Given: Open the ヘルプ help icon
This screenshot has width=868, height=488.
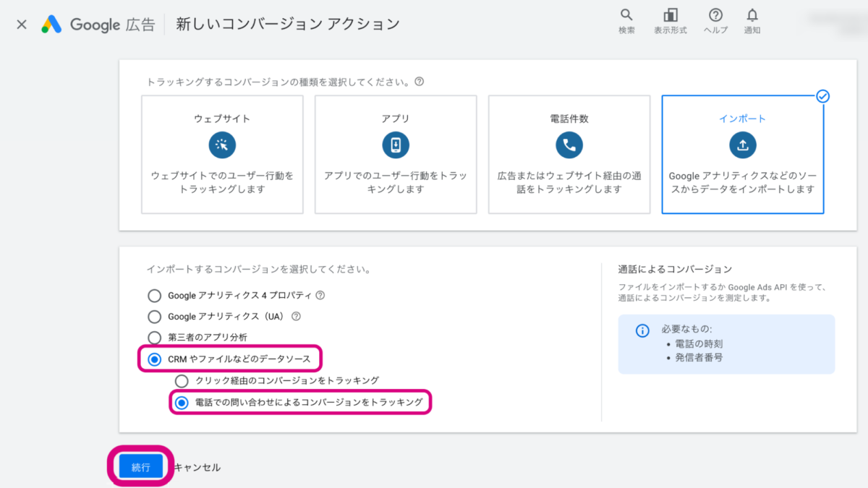Looking at the screenshot, I should coord(715,15).
